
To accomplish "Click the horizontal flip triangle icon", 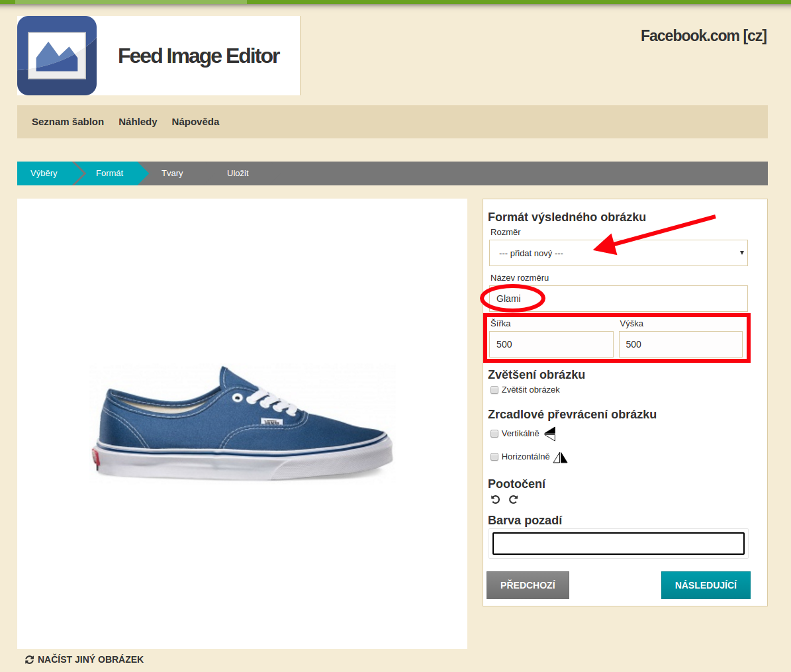I will pos(560,457).
